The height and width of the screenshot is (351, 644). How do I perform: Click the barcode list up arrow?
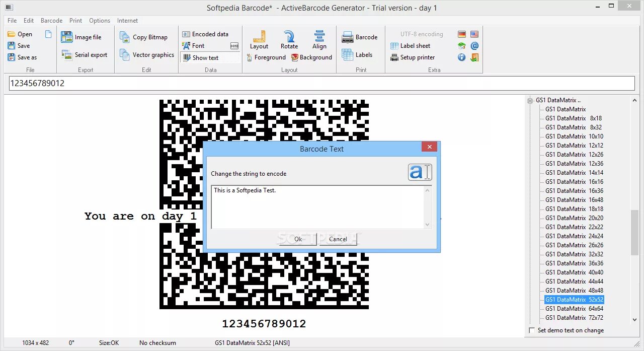click(634, 100)
